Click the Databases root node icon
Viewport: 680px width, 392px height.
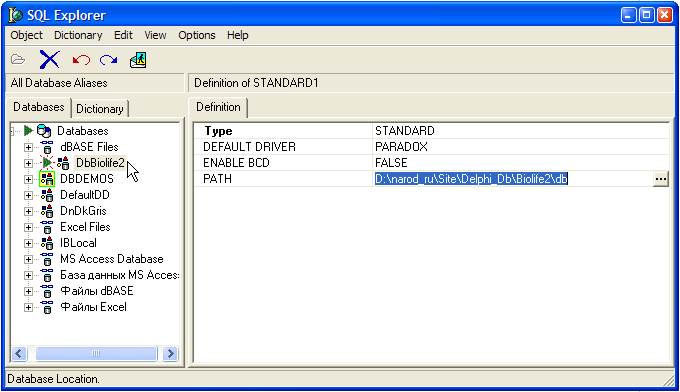44,131
